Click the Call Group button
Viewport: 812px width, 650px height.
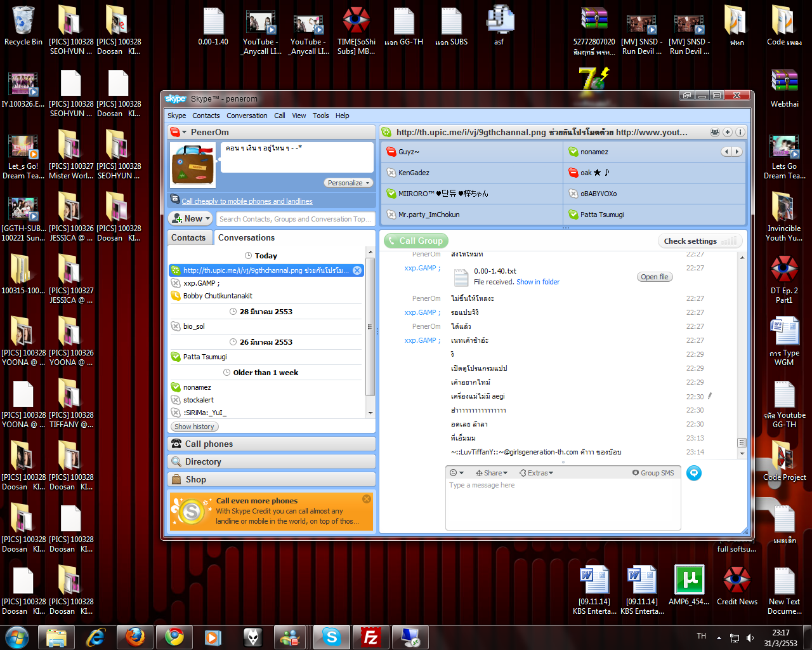[416, 241]
